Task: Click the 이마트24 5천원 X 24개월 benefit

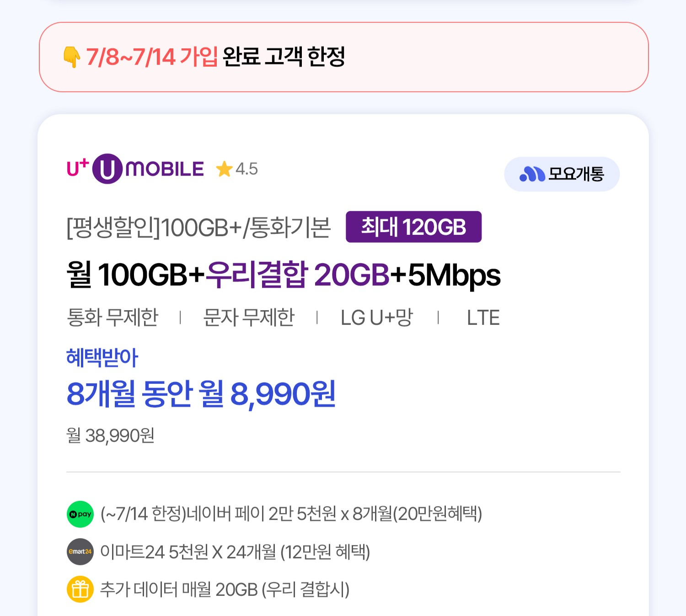Action: coord(235,552)
